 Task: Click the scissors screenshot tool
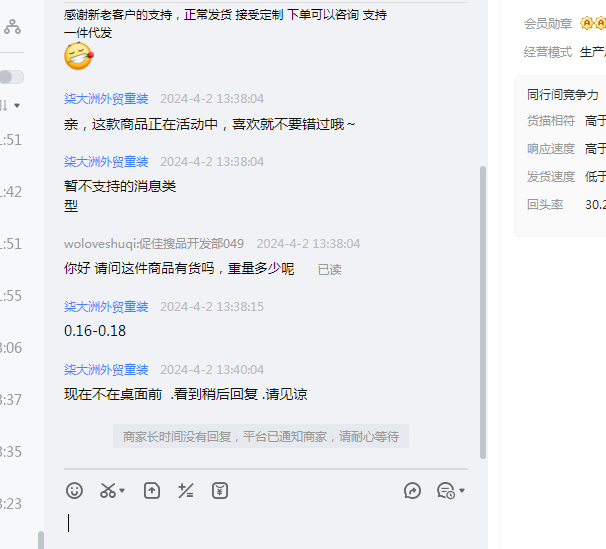pyautogui.click(x=108, y=491)
